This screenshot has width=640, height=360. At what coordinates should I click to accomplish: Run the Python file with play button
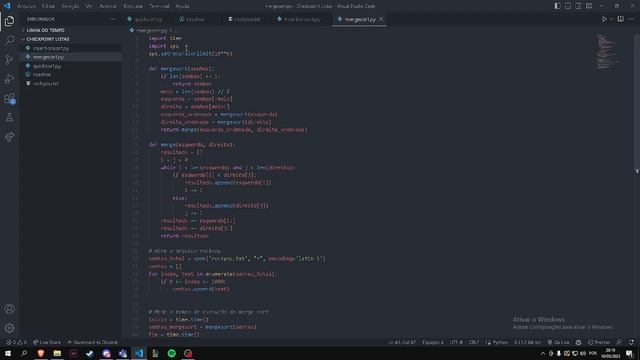604,19
